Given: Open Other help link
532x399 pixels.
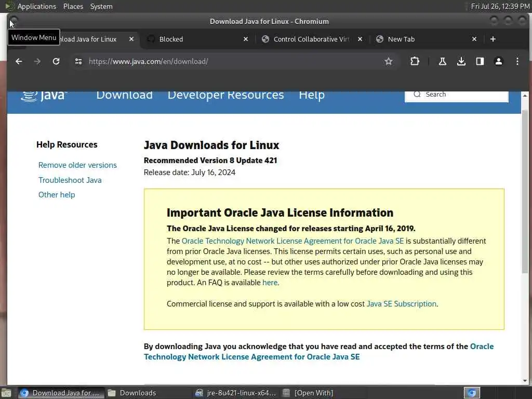Looking at the screenshot, I should point(57,195).
